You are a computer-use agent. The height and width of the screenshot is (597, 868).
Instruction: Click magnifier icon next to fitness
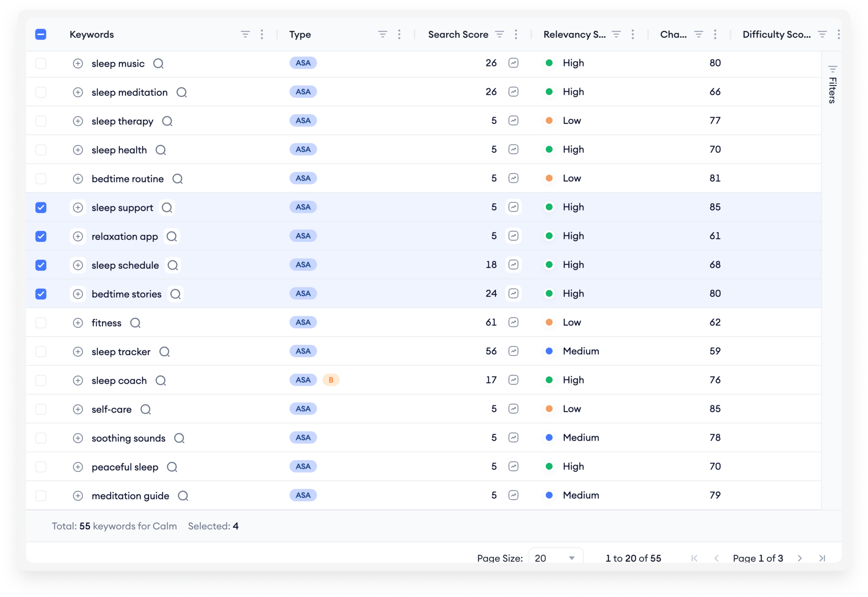(135, 323)
